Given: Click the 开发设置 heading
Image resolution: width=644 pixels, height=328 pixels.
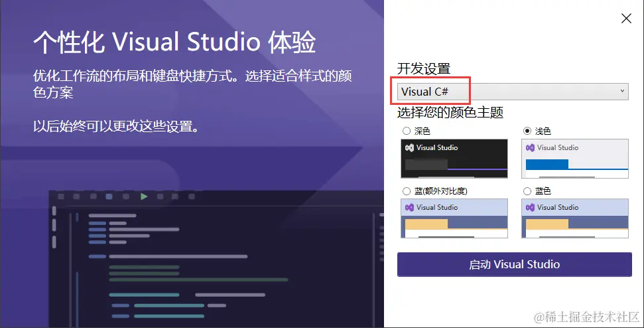Looking at the screenshot, I should pos(424,68).
